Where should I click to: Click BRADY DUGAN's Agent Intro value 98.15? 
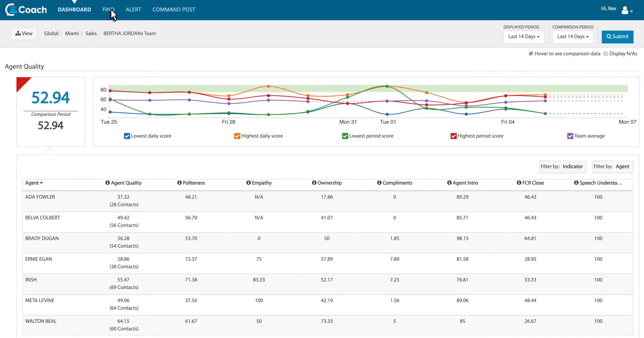(x=462, y=238)
